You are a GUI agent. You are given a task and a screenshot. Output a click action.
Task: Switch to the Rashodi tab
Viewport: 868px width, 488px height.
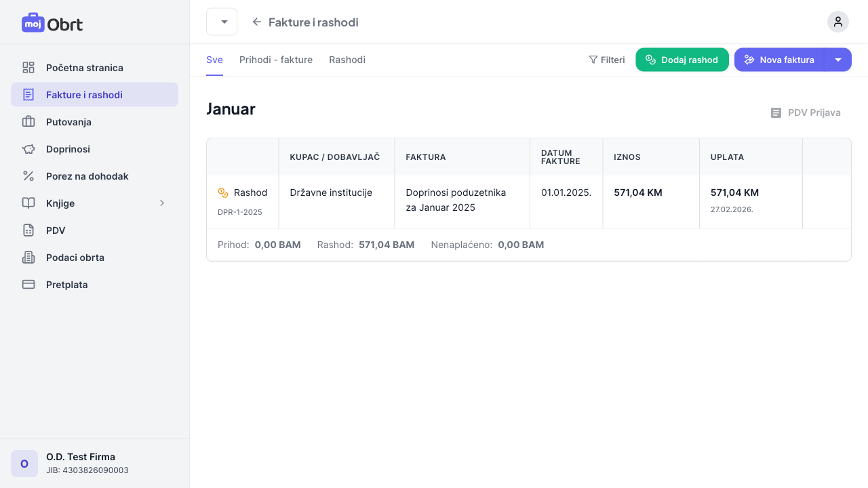click(x=347, y=60)
